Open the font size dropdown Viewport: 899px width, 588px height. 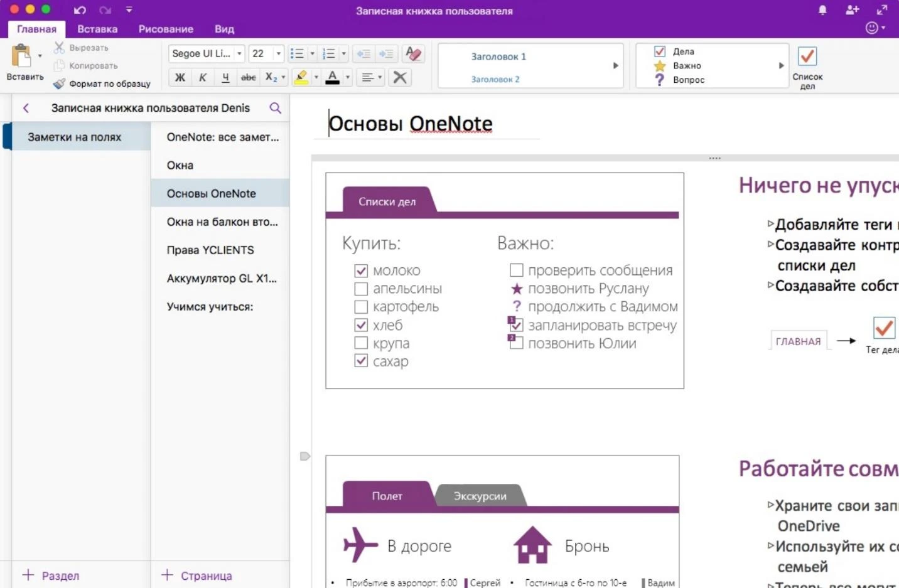tap(279, 54)
